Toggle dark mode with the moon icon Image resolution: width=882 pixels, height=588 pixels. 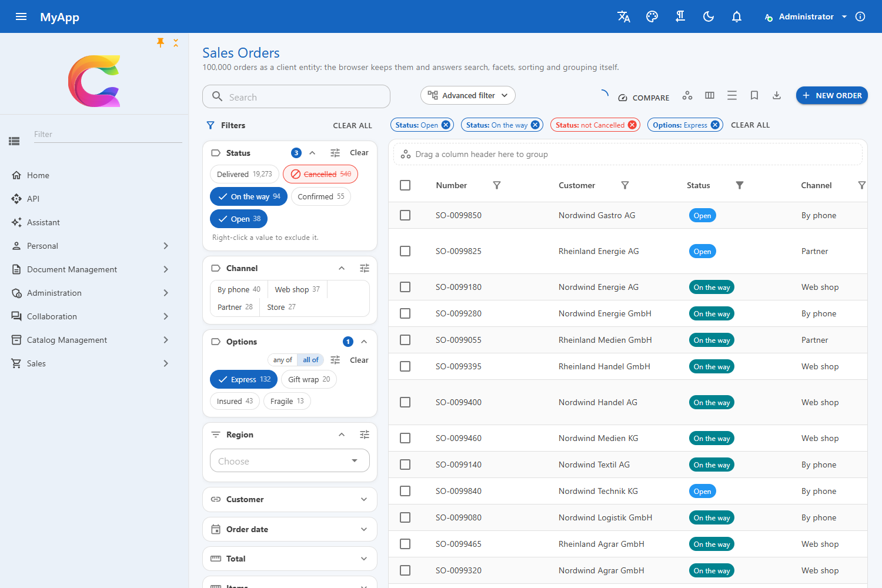click(709, 16)
